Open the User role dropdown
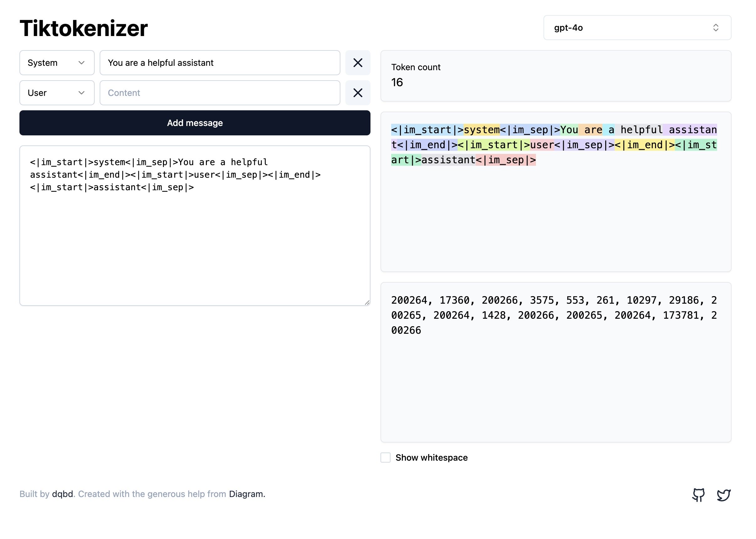756x539 pixels. pyautogui.click(x=57, y=93)
